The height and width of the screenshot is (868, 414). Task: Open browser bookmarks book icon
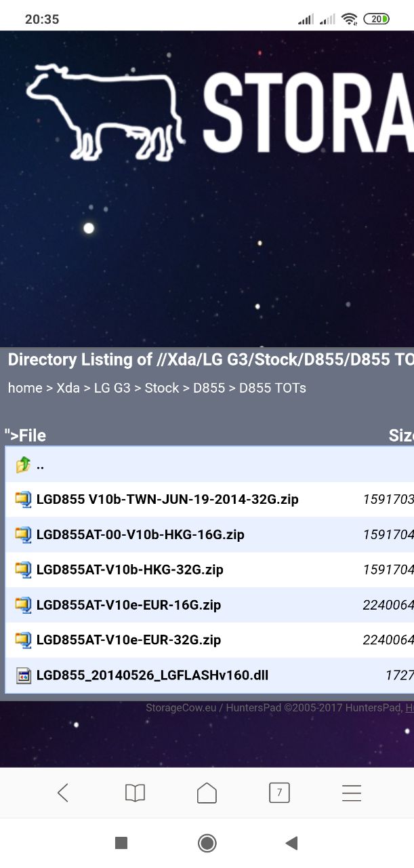click(x=135, y=793)
